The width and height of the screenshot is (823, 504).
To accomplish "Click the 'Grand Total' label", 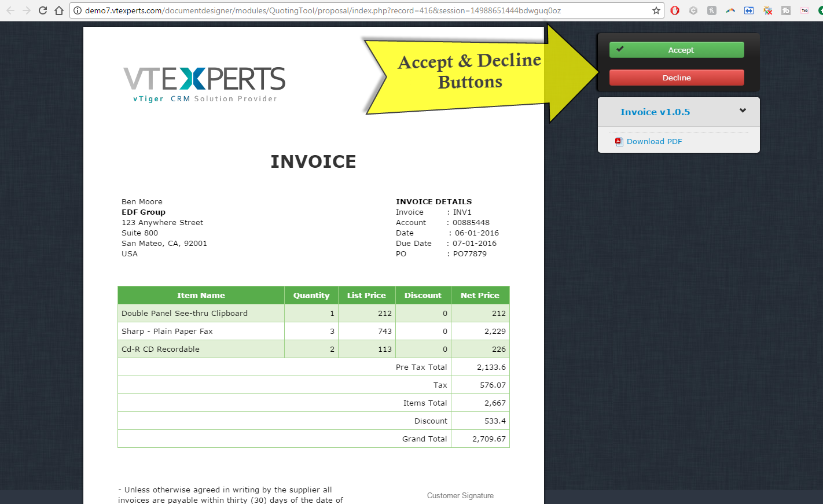I will [424, 439].
